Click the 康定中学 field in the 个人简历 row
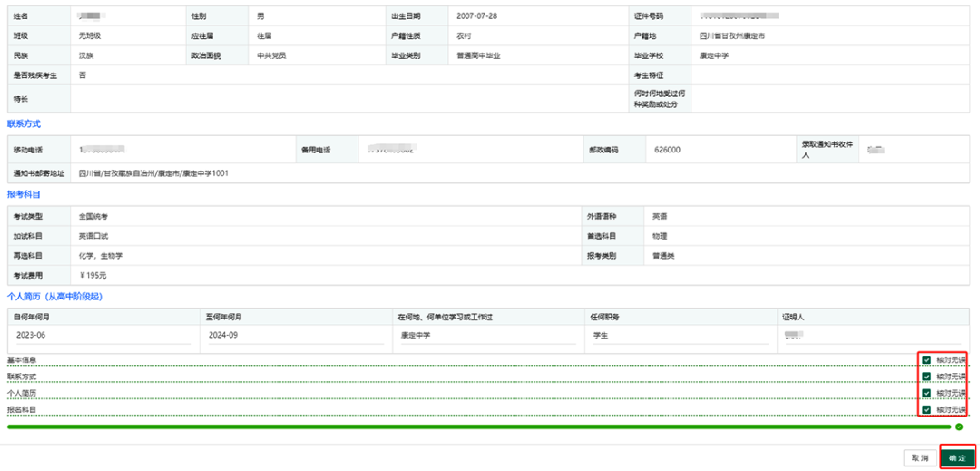This screenshot has height=471, width=980. pyautogui.click(x=486, y=335)
